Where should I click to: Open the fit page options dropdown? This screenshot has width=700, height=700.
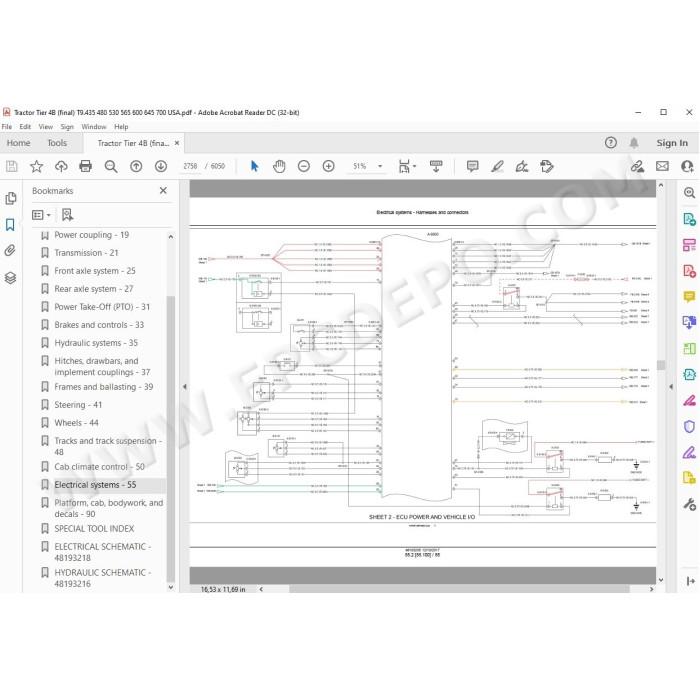[407, 167]
